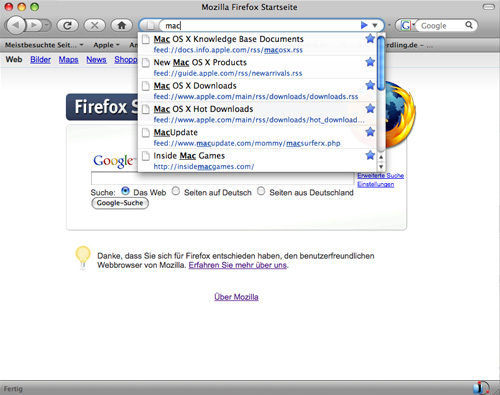Open the Google search engine selector
The width and height of the screenshot is (500, 395).
click(x=406, y=25)
